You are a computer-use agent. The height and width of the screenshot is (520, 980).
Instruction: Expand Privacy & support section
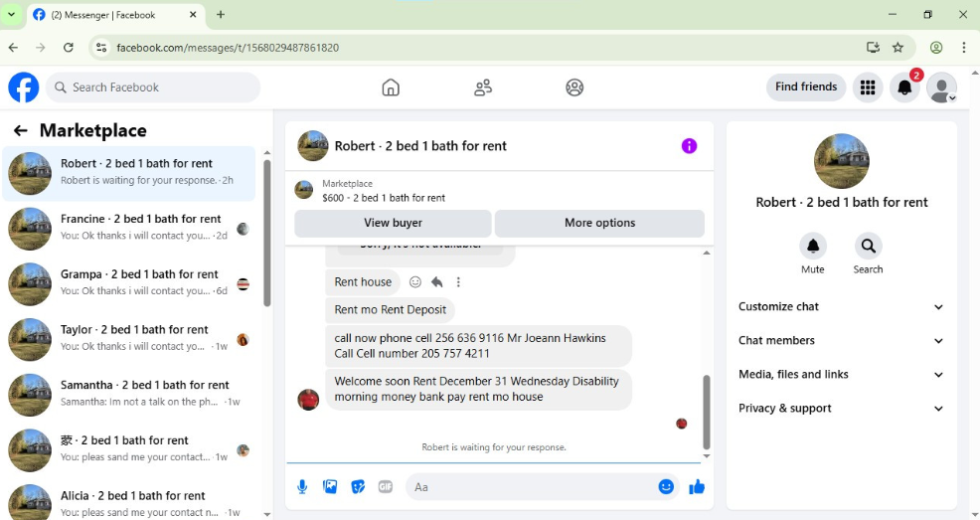[x=841, y=408]
